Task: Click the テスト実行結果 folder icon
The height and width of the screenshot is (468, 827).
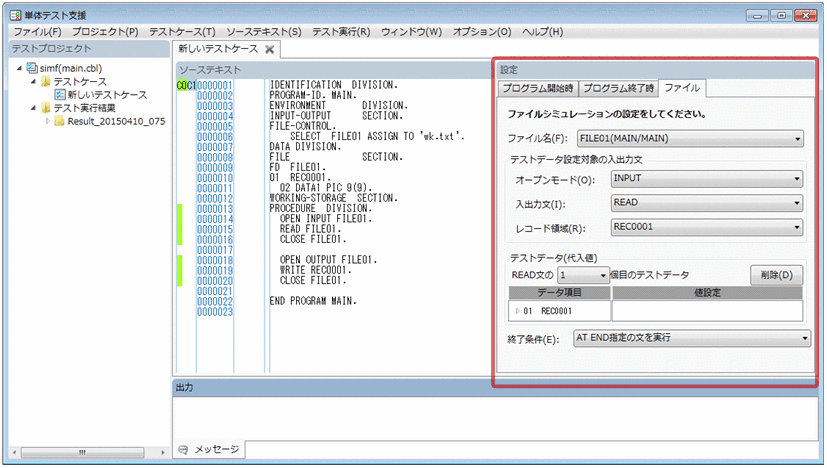Action: click(46, 108)
